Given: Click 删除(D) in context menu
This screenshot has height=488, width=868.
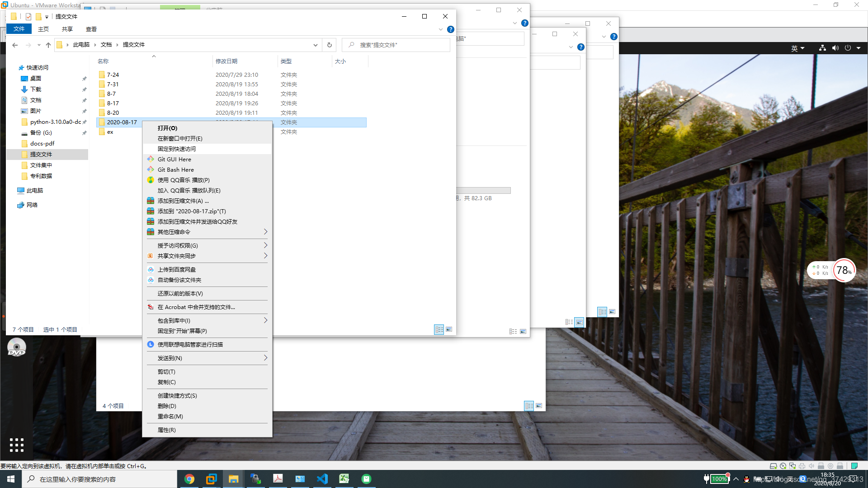Looking at the screenshot, I should pyautogui.click(x=167, y=406).
